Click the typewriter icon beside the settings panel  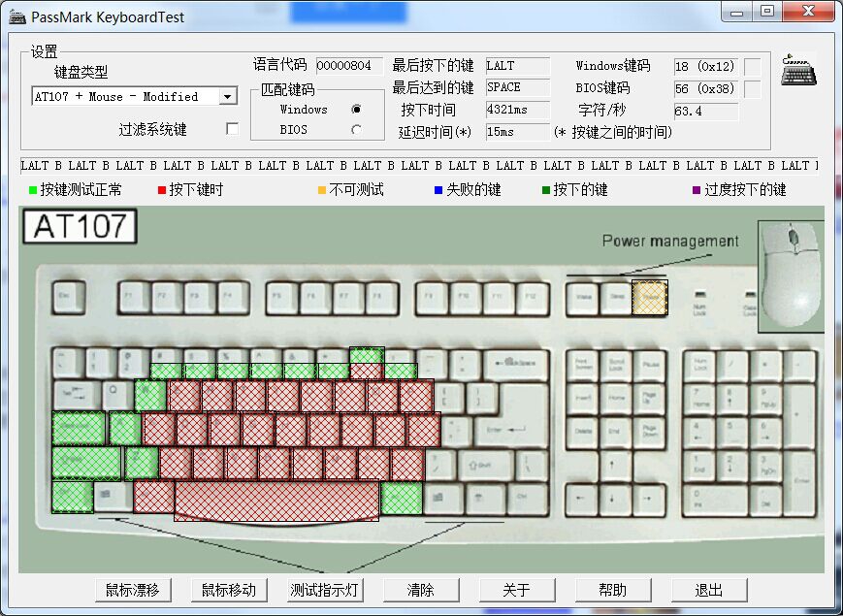click(x=798, y=69)
